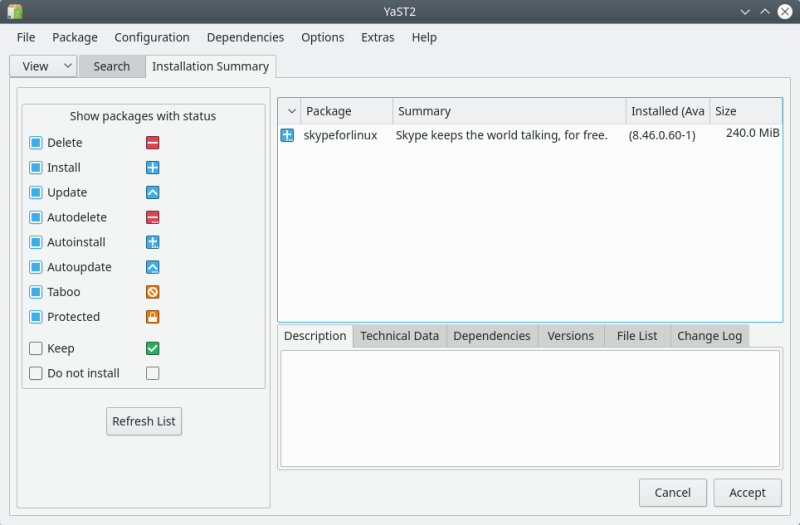Click the green Keep checkmark icon
The image size is (800, 525).
[x=153, y=348]
